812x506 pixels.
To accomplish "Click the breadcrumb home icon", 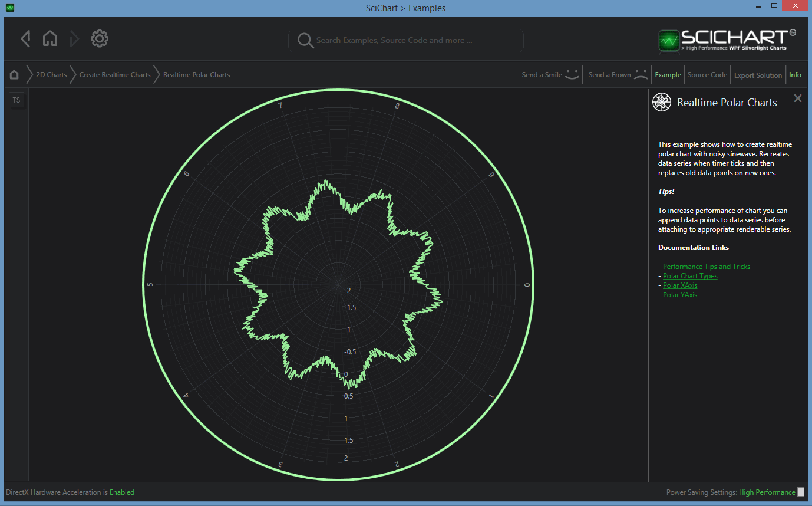I will (14, 75).
